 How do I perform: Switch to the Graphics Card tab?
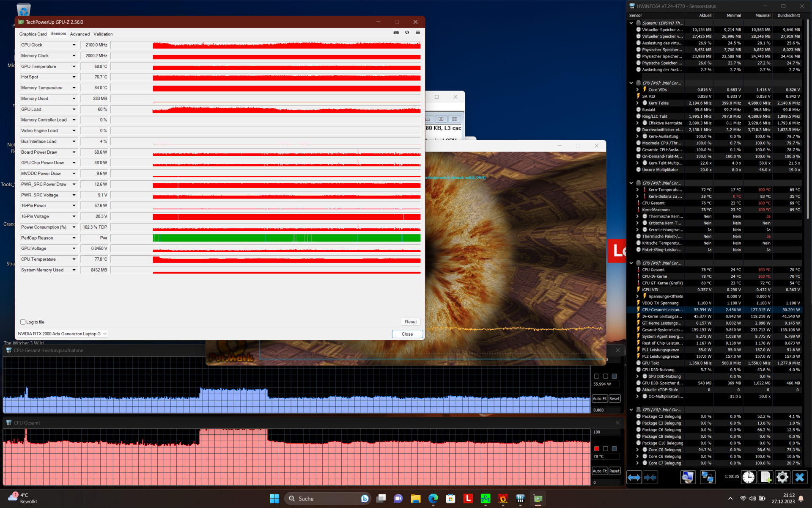coord(33,34)
